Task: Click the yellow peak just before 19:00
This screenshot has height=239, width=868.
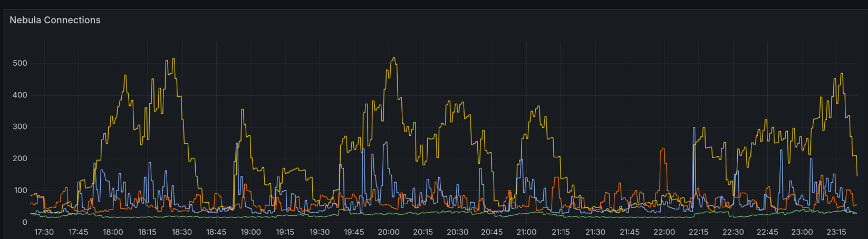Action: tap(242, 110)
